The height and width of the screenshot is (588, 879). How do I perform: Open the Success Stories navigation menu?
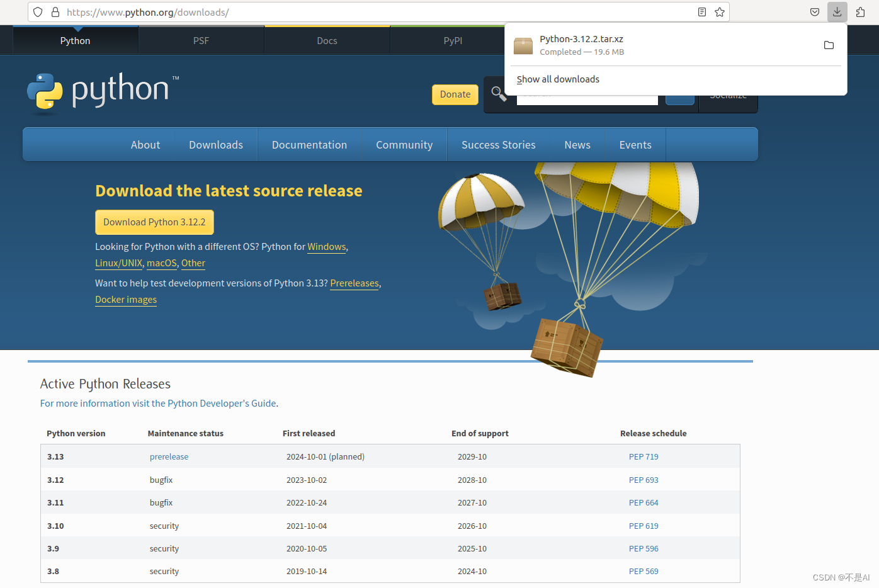[x=499, y=145]
